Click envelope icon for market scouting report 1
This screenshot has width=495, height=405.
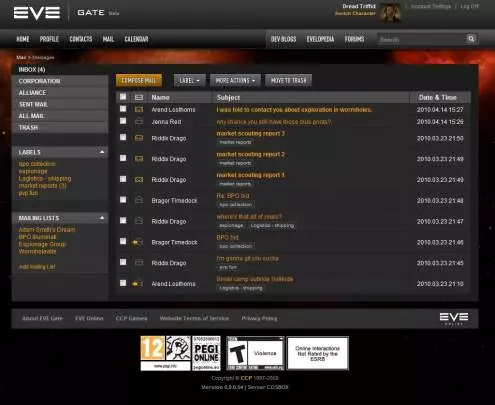(x=139, y=179)
